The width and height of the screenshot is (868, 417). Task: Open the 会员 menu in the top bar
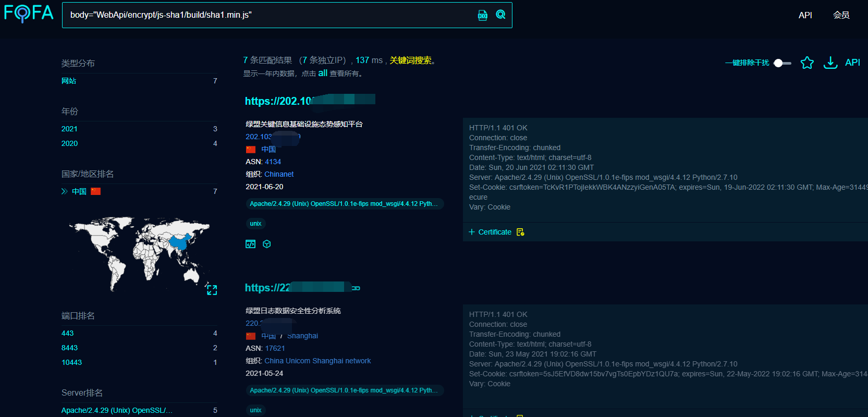(x=841, y=15)
